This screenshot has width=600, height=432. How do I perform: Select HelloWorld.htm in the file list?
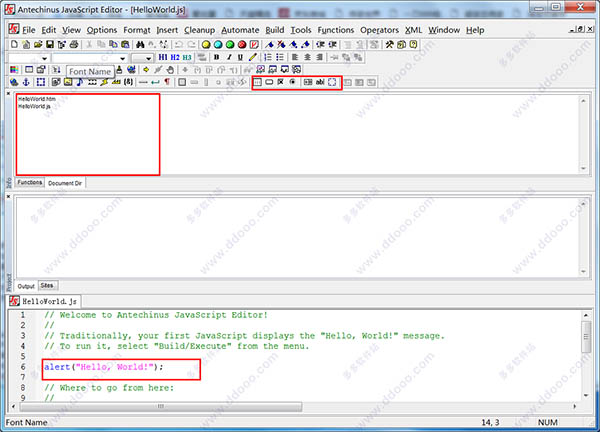[37, 99]
